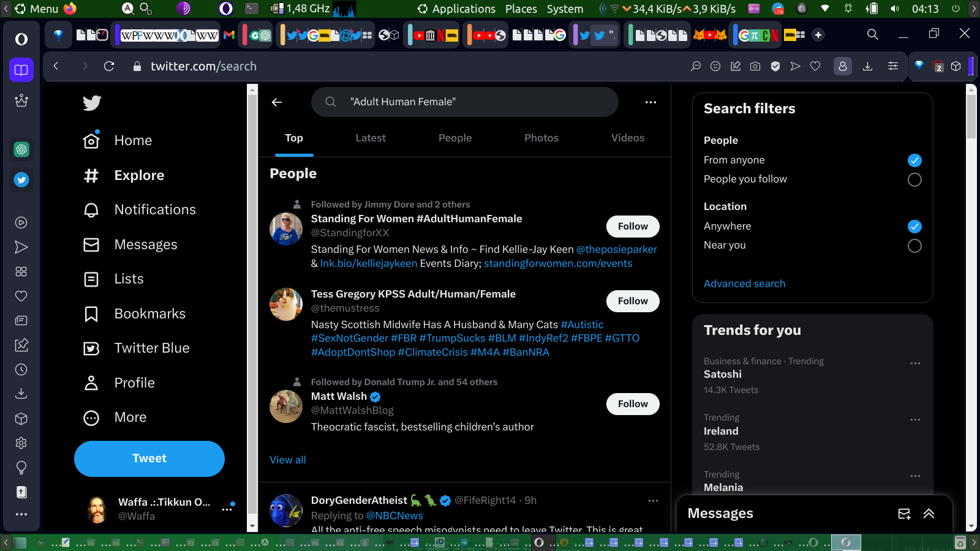The image size is (980, 551).
Task: Select the People you follow radio button
Action: [x=914, y=180]
